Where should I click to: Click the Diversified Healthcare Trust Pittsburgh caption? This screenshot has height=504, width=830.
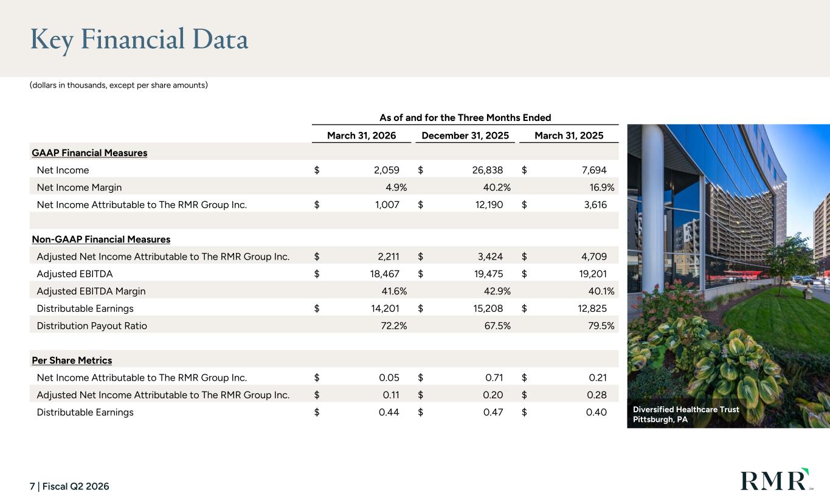point(686,415)
